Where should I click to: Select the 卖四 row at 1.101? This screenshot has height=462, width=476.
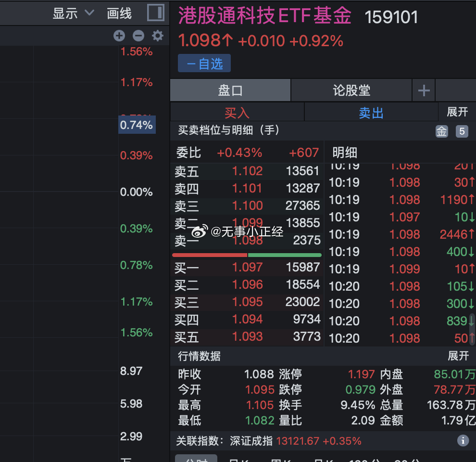[x=247, y=189]
